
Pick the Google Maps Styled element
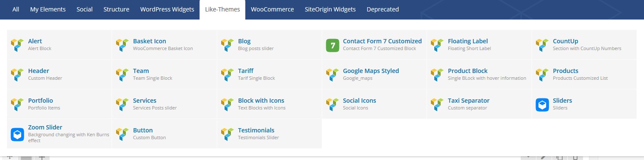click(374, 74)
